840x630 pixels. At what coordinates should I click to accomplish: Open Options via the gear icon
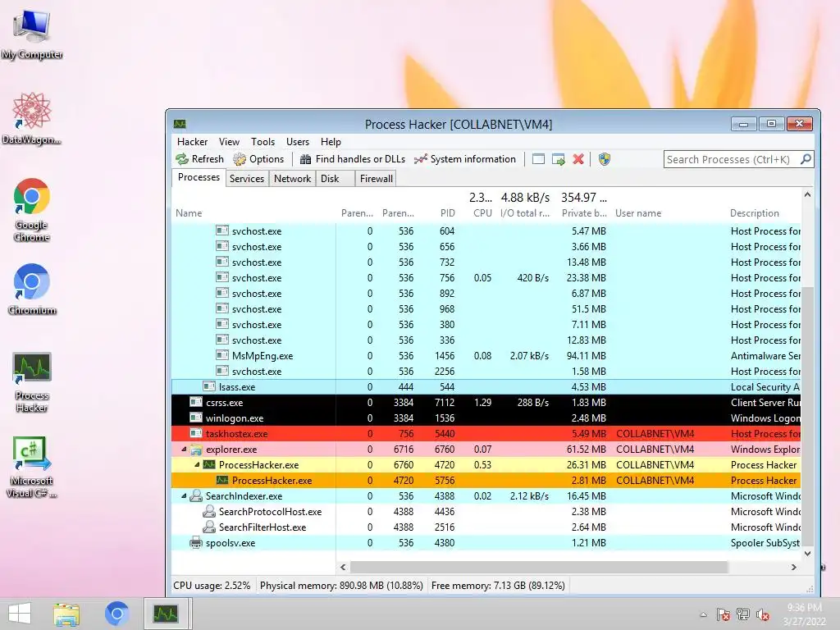pos(240,159)
